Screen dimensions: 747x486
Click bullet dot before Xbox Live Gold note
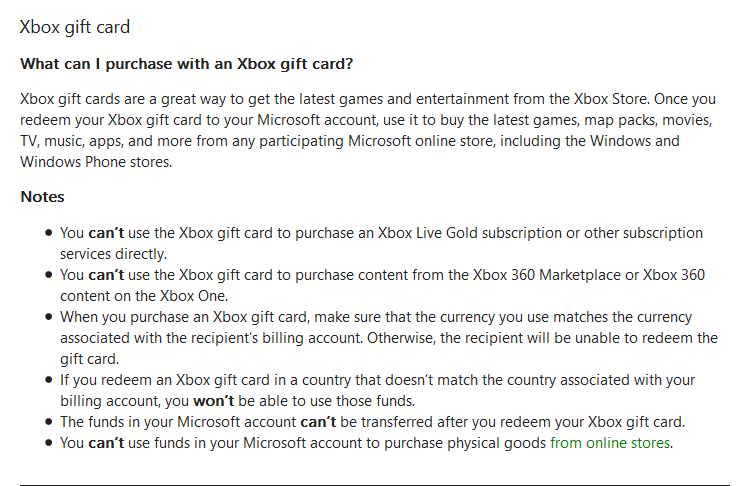pos(48,233)
